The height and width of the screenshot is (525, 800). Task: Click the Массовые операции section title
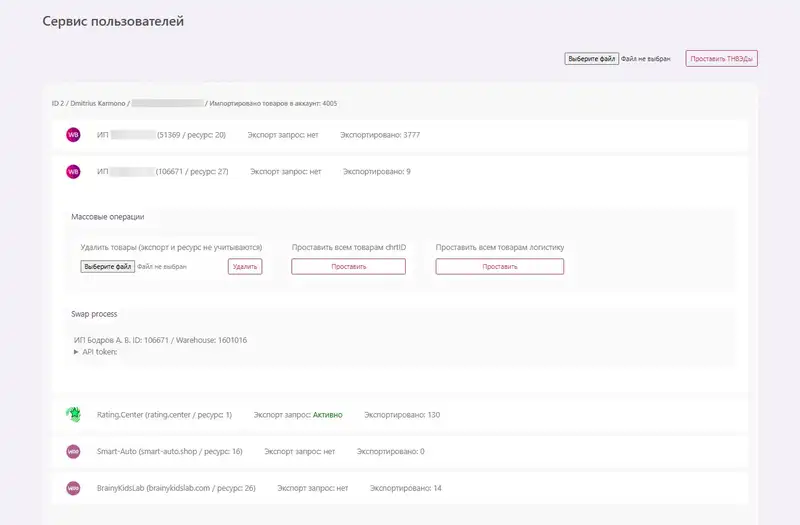108,217
